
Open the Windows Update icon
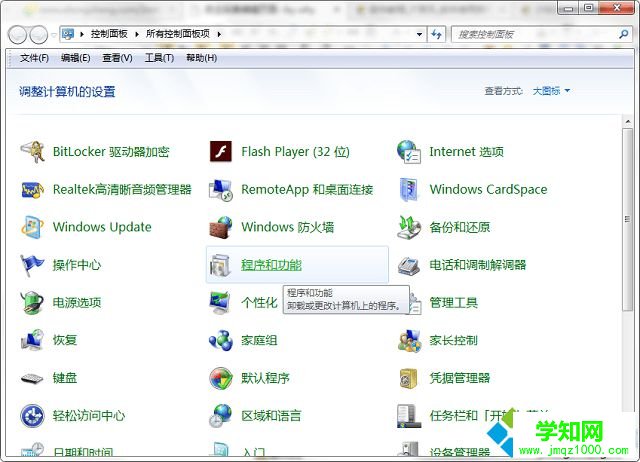33,227
